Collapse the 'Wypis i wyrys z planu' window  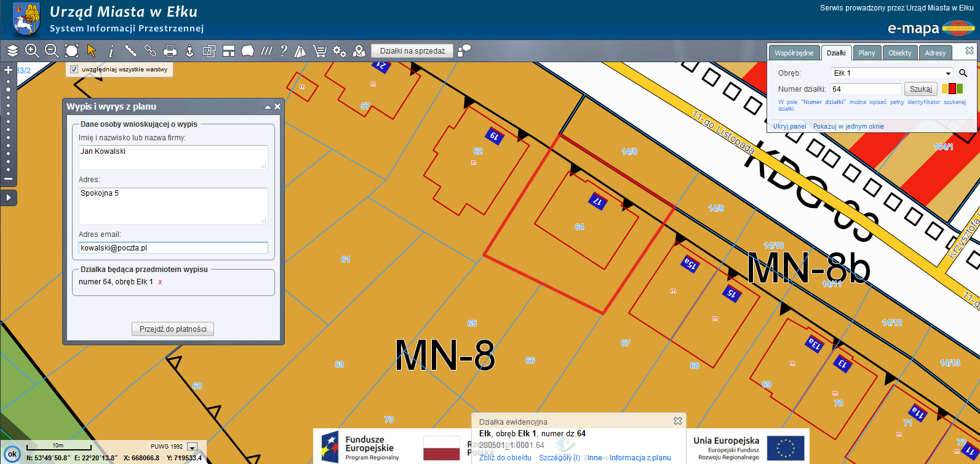tap(268, 107)
